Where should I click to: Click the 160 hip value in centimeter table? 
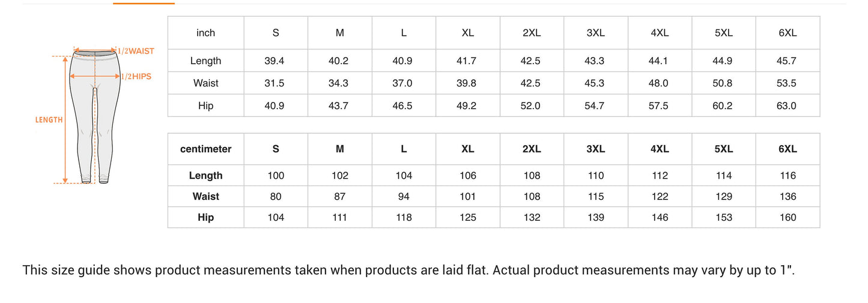788,218
